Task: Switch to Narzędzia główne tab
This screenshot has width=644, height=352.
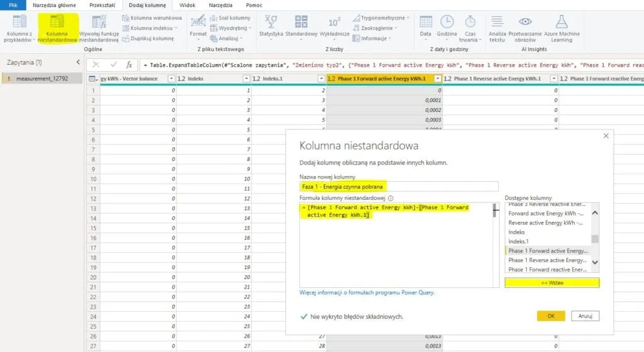Action: [x=54, y=5]
